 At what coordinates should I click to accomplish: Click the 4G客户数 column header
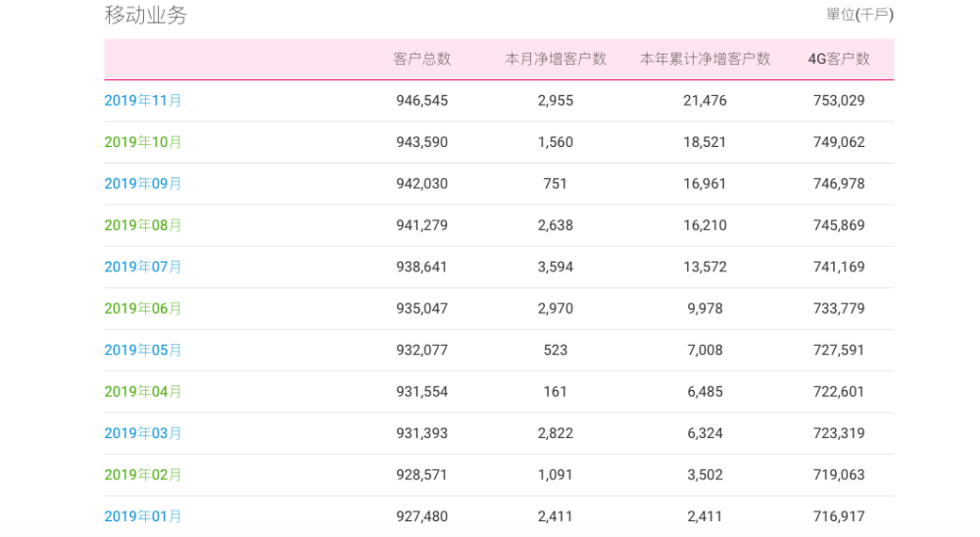pyautogui.click(x=839, y=59)
